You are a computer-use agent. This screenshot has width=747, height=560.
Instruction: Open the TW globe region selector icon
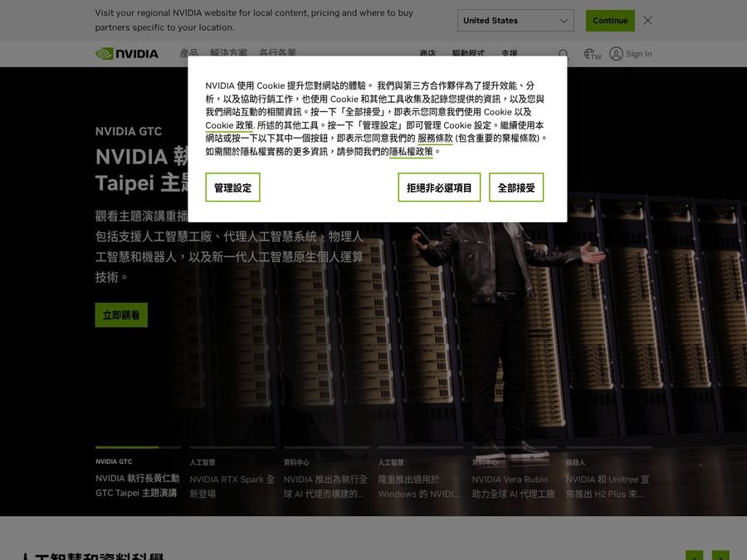tap(593, 54)
